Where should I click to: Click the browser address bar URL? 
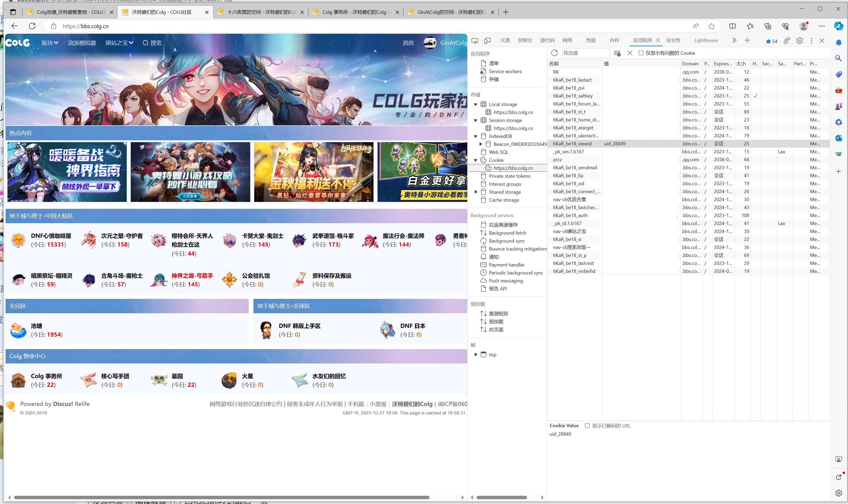[x=86, y=26]
